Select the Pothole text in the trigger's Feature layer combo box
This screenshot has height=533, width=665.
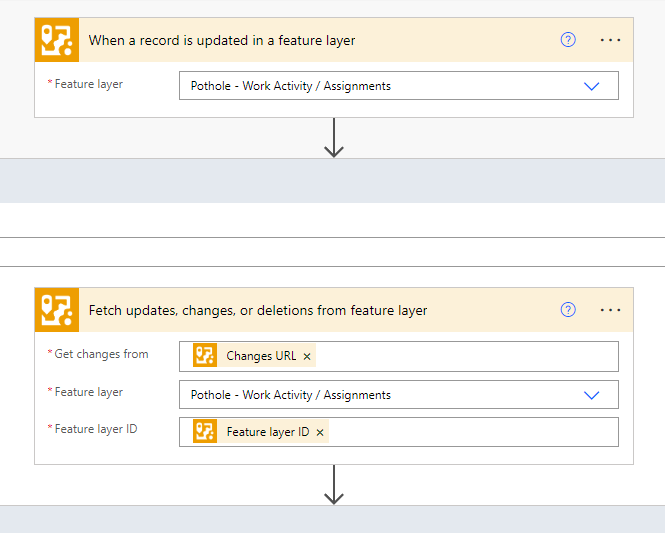click(x=291, y=86)
